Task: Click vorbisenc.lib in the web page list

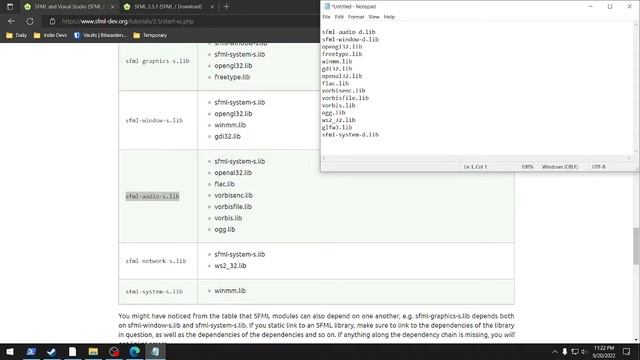Action: pos(233,195)
